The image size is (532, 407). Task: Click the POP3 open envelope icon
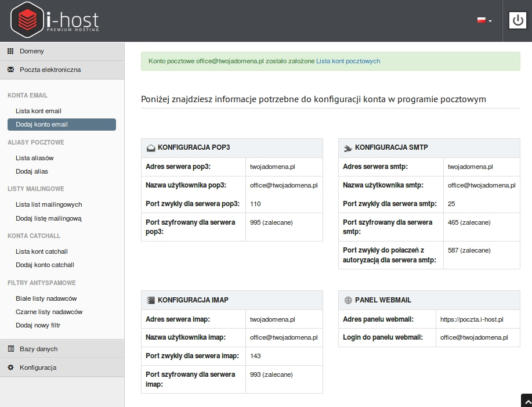coord(151,147)
